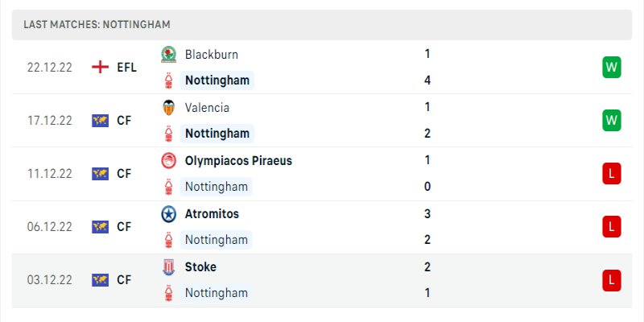This screenshot has height=322, width=644.
Task: Open Nottingham link in the Valencia match
Action: (217, 134)
